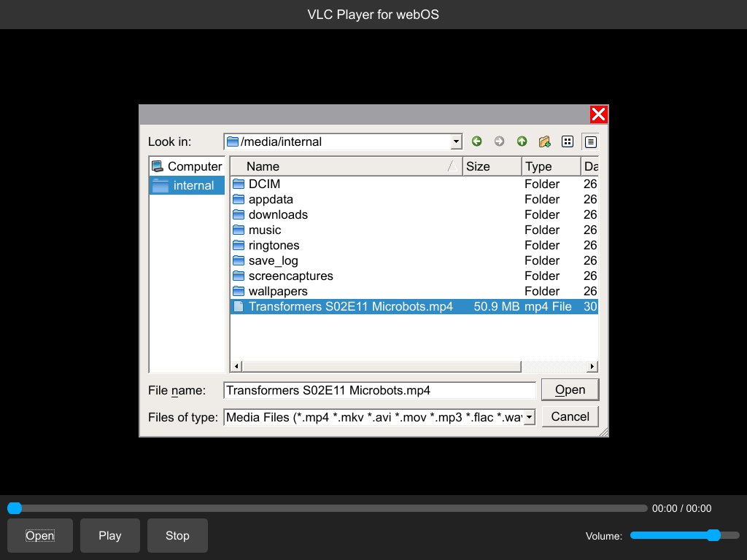The width and height of the screenshot is (747, 560).
Task: Navigate to parent directory using the up arrow icon
Action: [522, 141]
